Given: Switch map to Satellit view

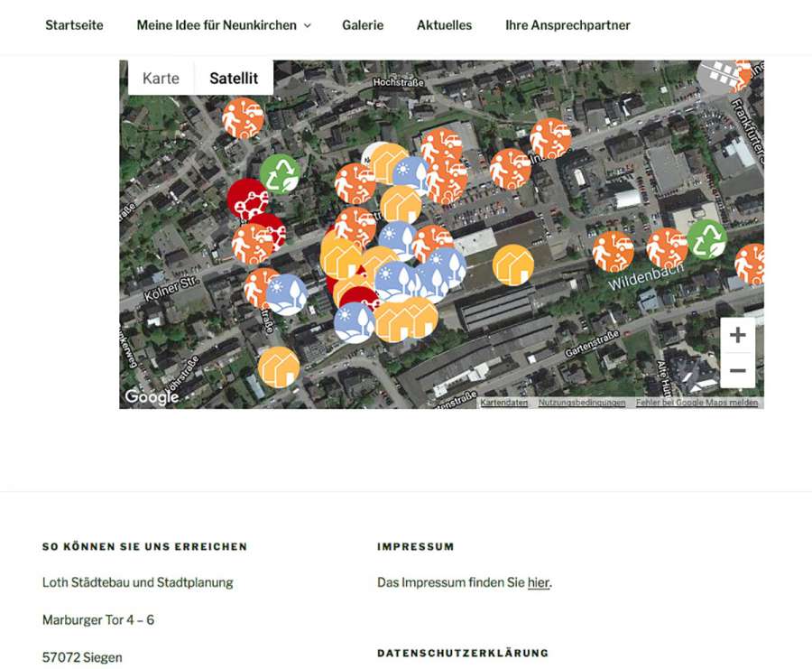Looking at the screenshot, I should (x=234, y=79).
